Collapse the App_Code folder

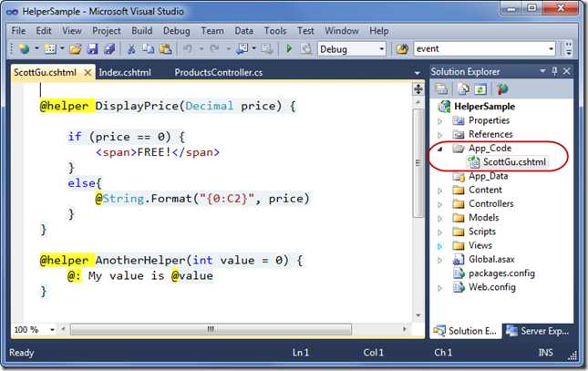(x=440, y=149)
